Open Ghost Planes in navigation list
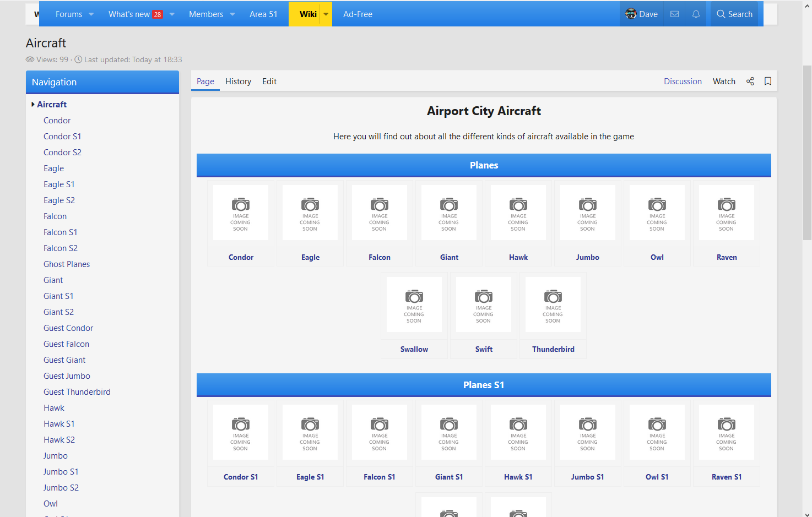 point(67,264)
